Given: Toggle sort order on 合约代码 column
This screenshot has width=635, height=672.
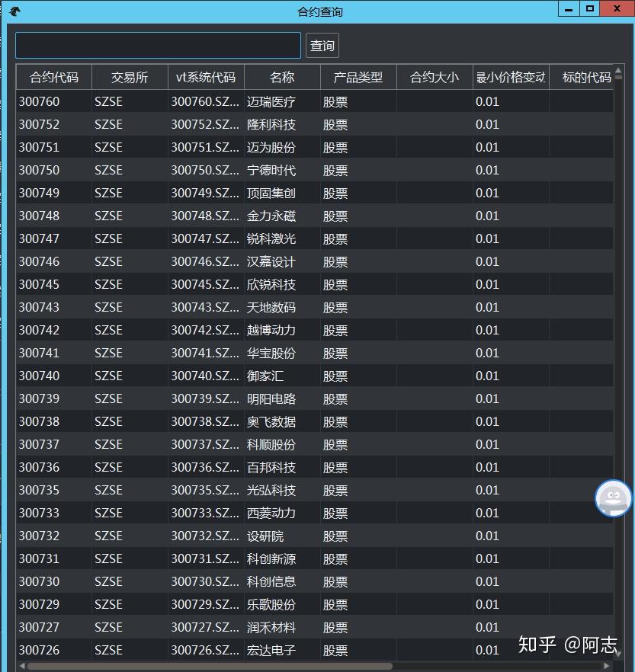Looking at the screenshot, I should [x=53, y=77].
